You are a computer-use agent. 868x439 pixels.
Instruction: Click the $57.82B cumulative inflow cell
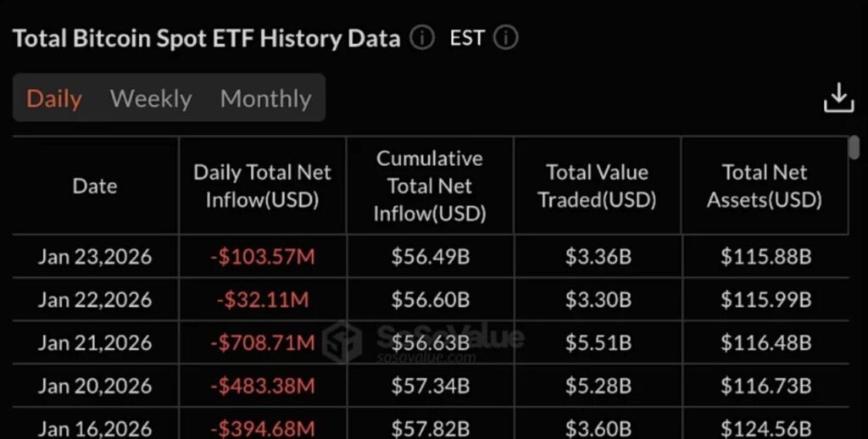(x=430, y=429)
